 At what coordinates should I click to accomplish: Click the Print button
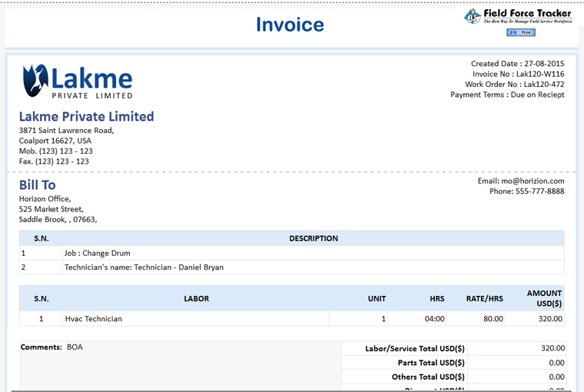pos(521,33)
